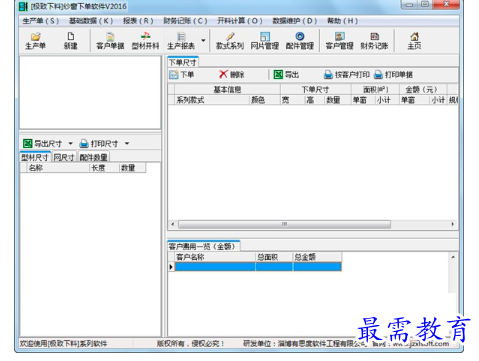The image size is (479, 361).
Task: Click 打印单据 print button
Action: pos(393,75)
